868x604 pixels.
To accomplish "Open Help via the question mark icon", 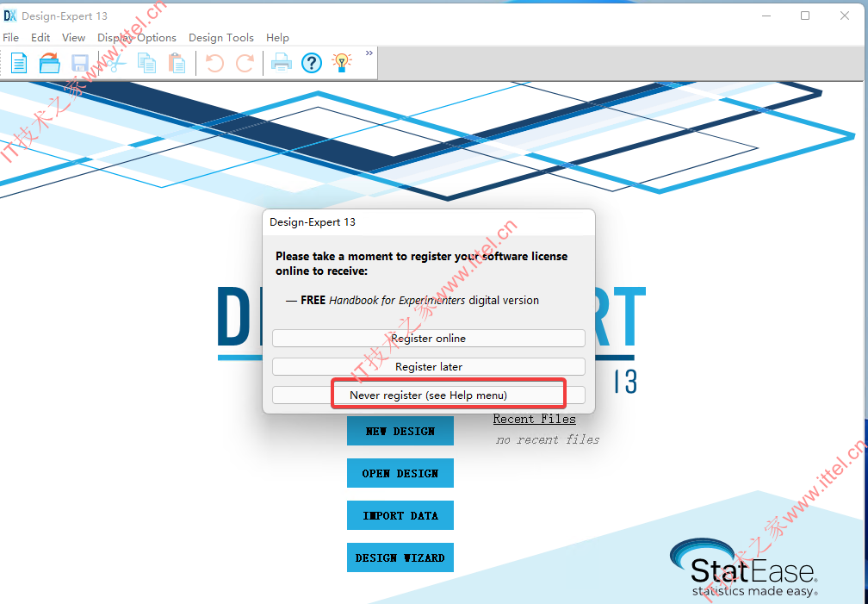I will (x=312, y=63).
